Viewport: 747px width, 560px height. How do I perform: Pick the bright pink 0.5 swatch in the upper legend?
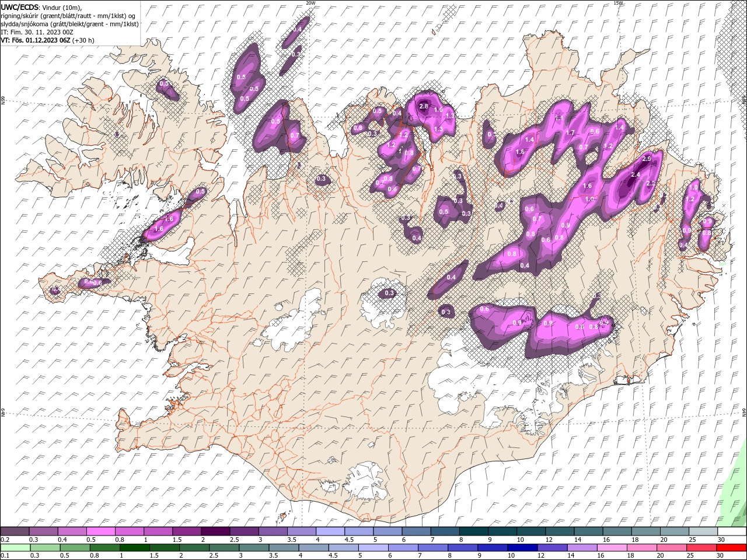[x=102, y=531]
